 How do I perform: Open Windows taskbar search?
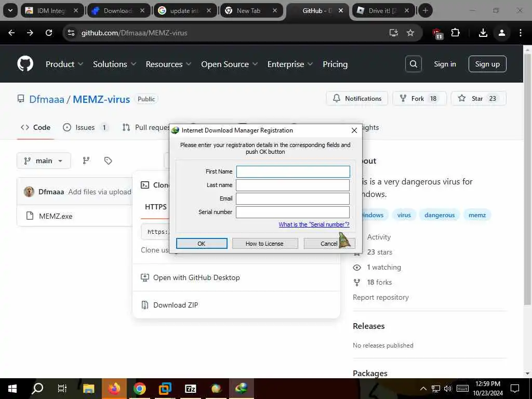(x=37, y=389)
